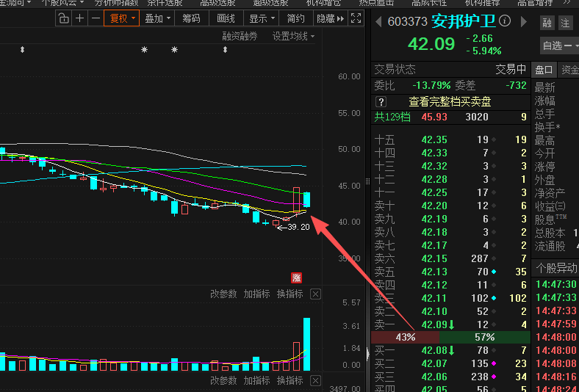Toggle the chart lock icon
Viewport: 579px width, 392px height.
pos(64,18)
